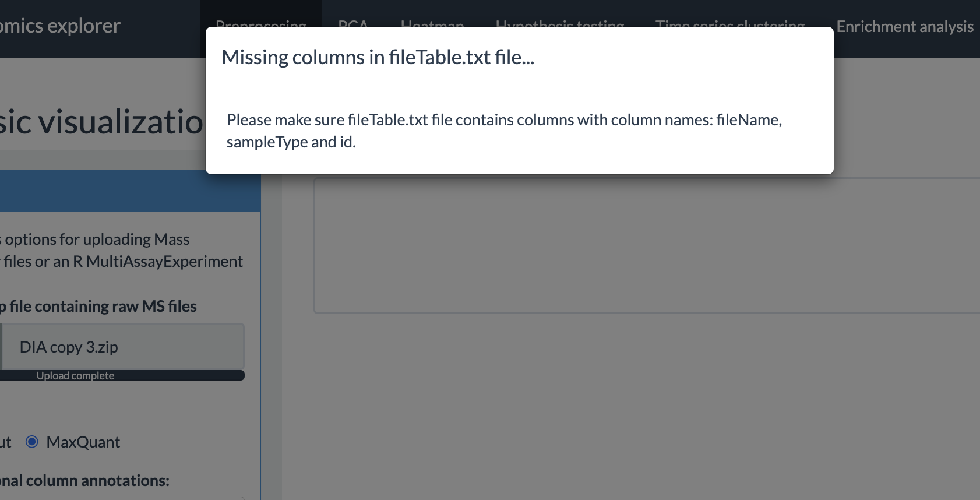The image size is (980, 500).
Task: Click the omics explorer app title
Action: 60,26
